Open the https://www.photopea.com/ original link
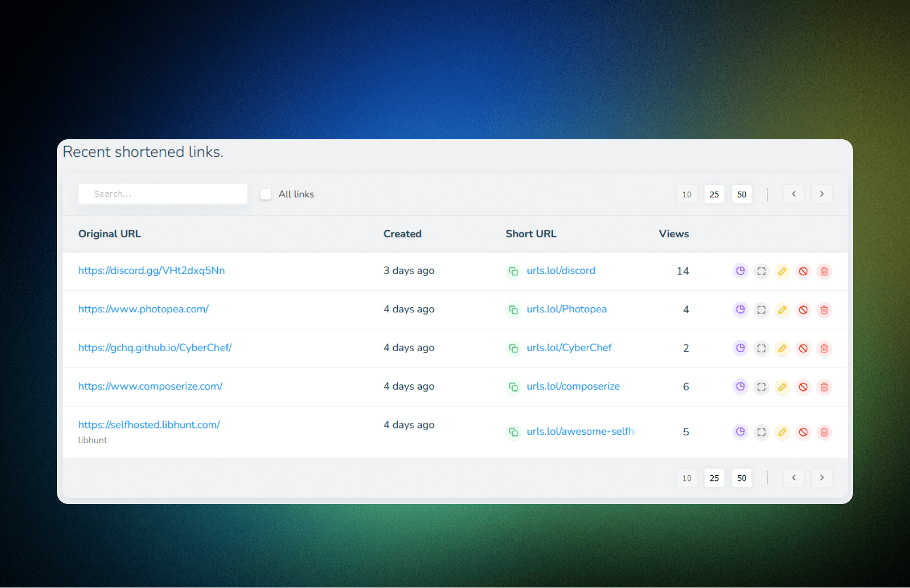 (x=143, y=309)
